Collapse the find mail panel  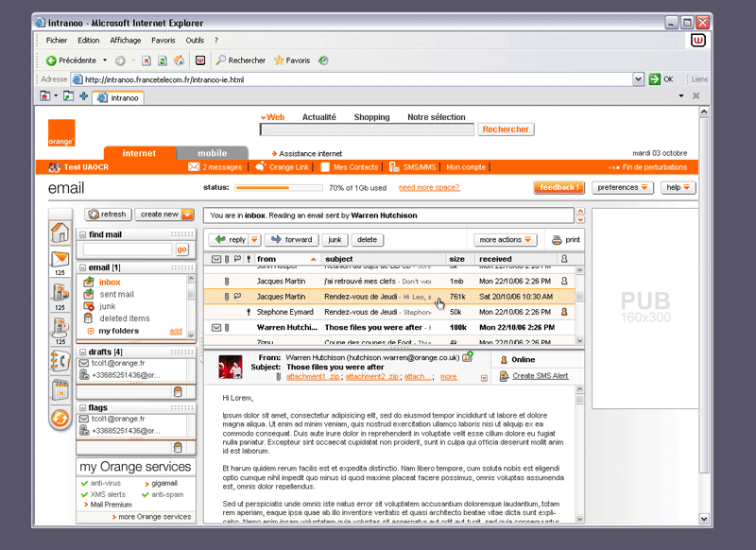coord(83,234)
